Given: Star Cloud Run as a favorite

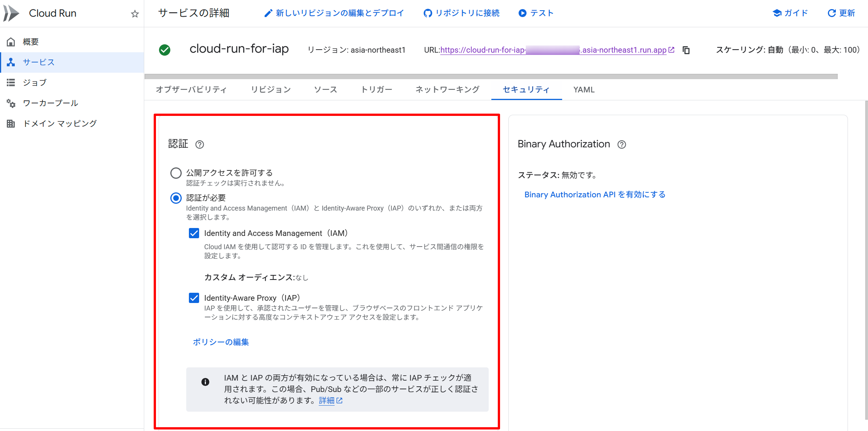Looking at the screenshot, I should (134, 14).
